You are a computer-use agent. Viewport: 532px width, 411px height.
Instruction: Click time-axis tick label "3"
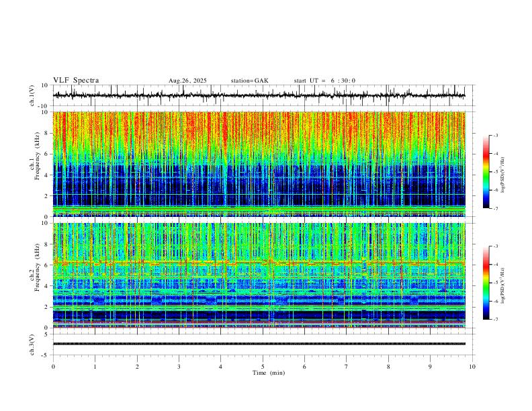[x=179, y=367]
